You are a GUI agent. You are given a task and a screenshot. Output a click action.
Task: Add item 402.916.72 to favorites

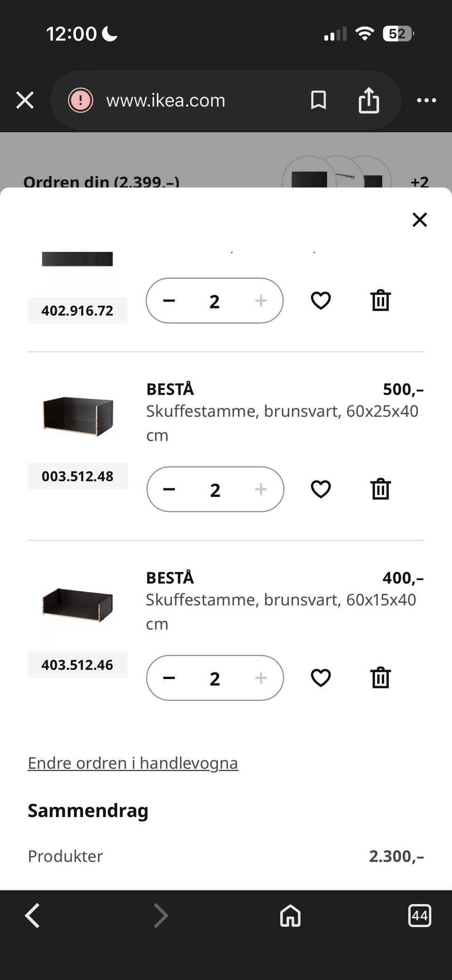[321, 300]
